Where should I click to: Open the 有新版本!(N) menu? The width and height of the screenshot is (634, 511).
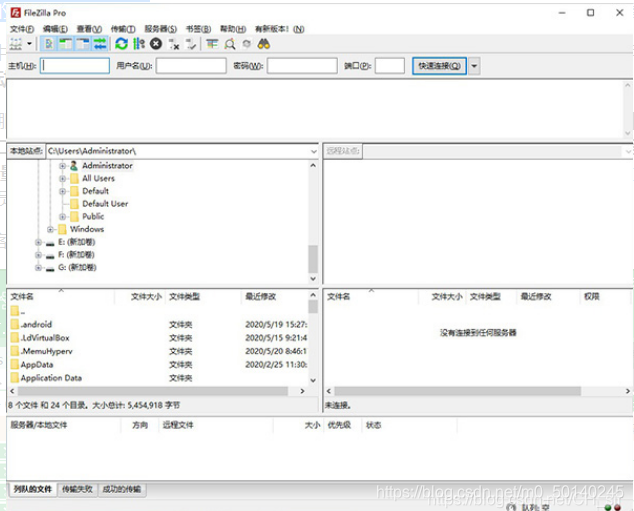click(x=279, y=29)
